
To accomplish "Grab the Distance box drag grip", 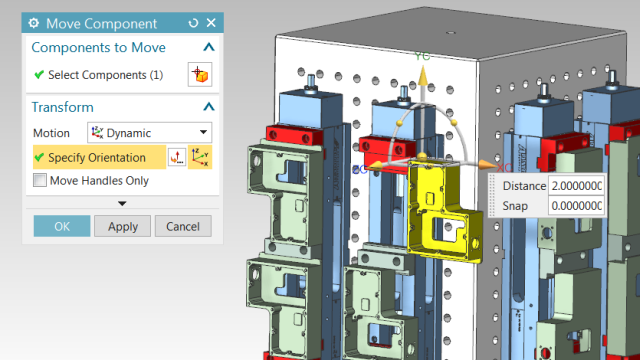I will pyautogui.click(x=492, y=196).
